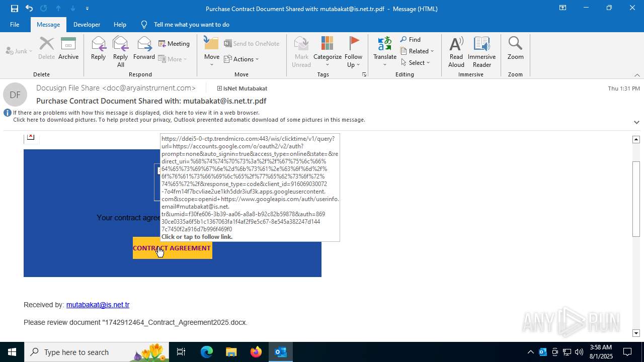Click the taskbar search box
Viewport: 644px width, 362px height.
97,352
